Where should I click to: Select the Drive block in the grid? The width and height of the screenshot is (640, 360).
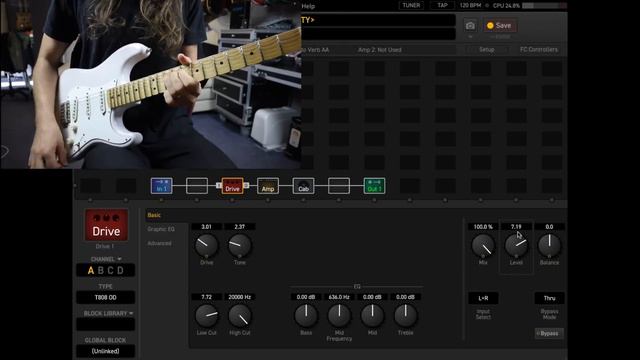coord(232,186)
